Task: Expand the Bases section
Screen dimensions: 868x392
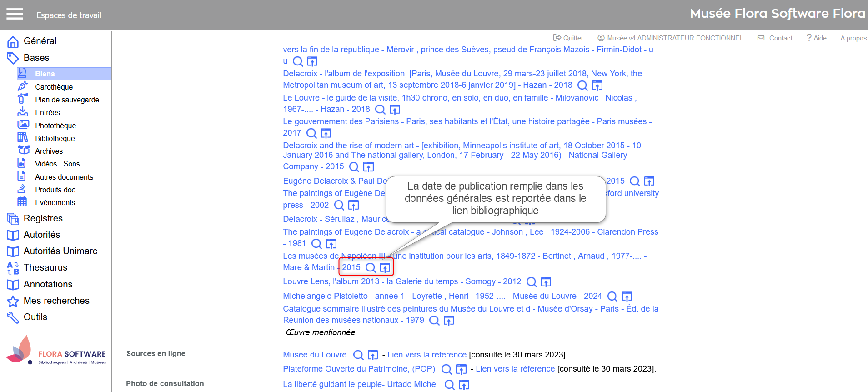Action: pyautogui.click(x=36, y=58)
